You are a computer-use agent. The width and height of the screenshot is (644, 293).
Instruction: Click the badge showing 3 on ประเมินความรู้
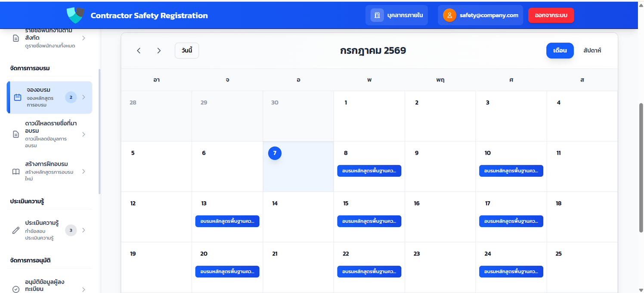point(71,231)
